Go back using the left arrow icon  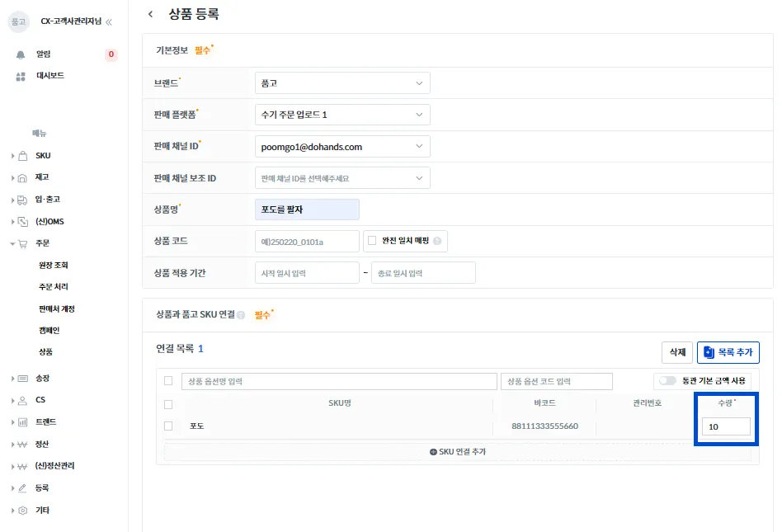pos(150,14)
